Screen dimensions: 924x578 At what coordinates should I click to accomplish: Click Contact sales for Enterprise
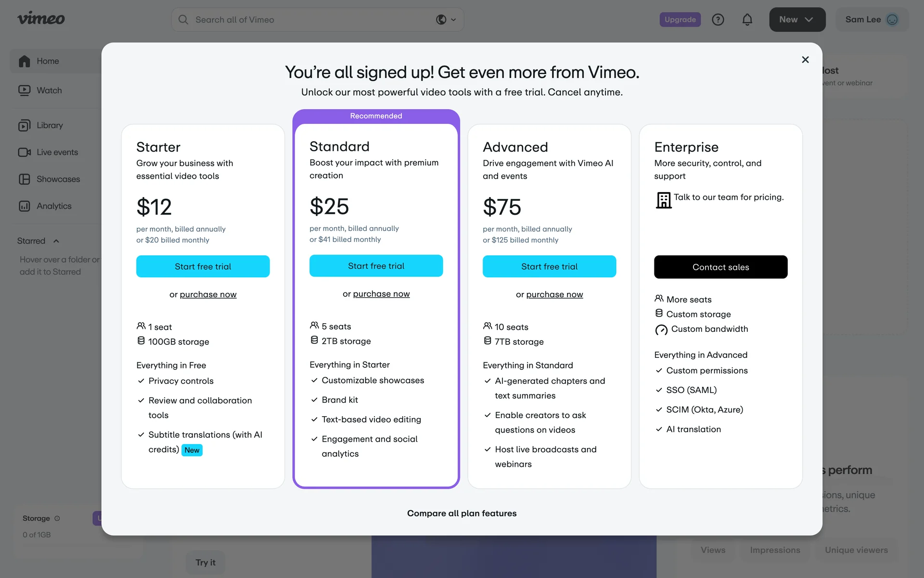720,267
